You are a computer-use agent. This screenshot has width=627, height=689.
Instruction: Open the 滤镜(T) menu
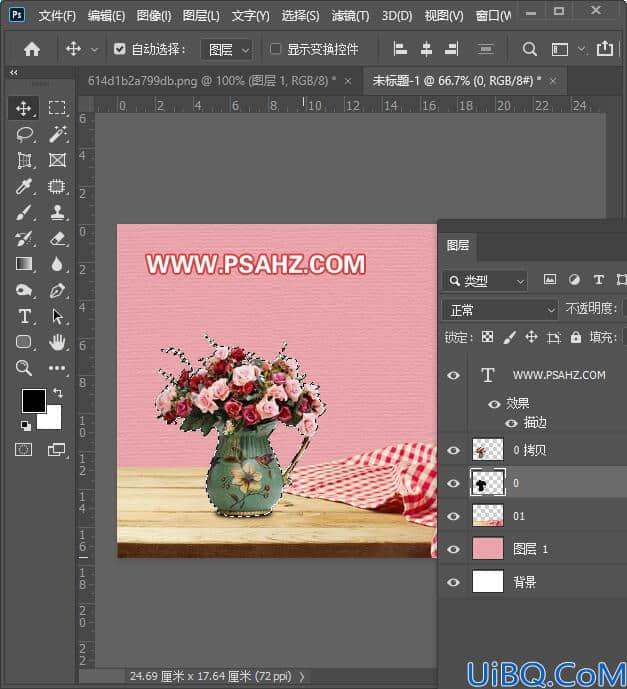click(x=350, y=16)
